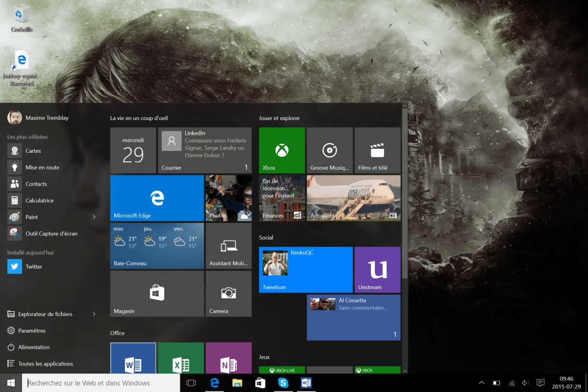The image size is (588, 392).
Task: Open the Unstream tile
Action: tap(377, 269)
